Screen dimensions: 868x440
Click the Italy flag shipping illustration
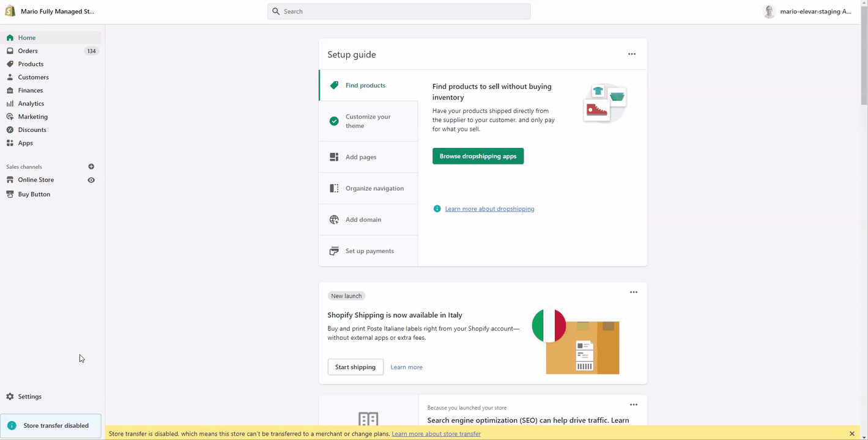point(576,341)
